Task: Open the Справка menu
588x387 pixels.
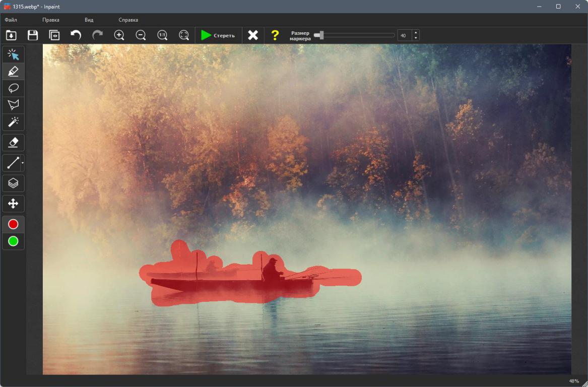Action: tap(128, 20)
